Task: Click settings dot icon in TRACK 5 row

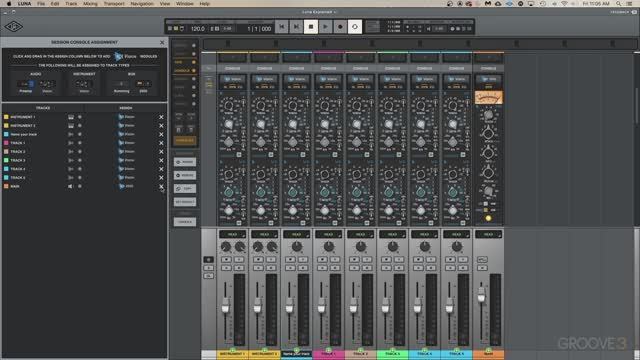Action: click(x=80, y=178)
